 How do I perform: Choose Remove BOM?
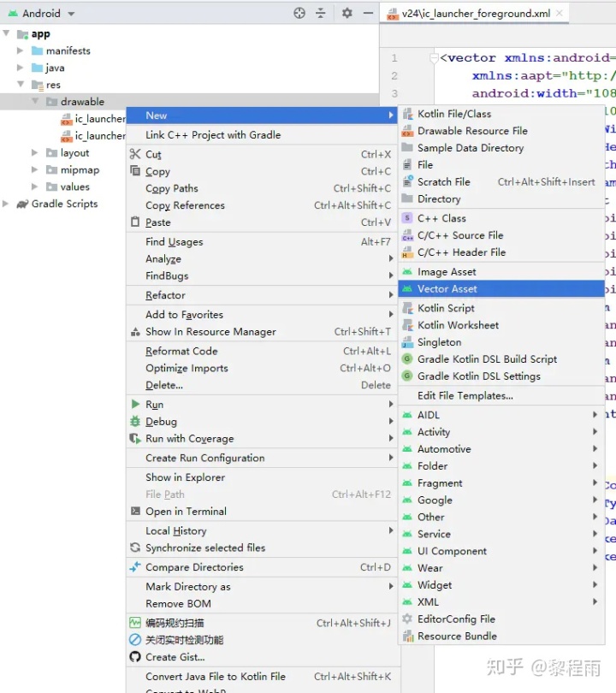tap(262, 603)
